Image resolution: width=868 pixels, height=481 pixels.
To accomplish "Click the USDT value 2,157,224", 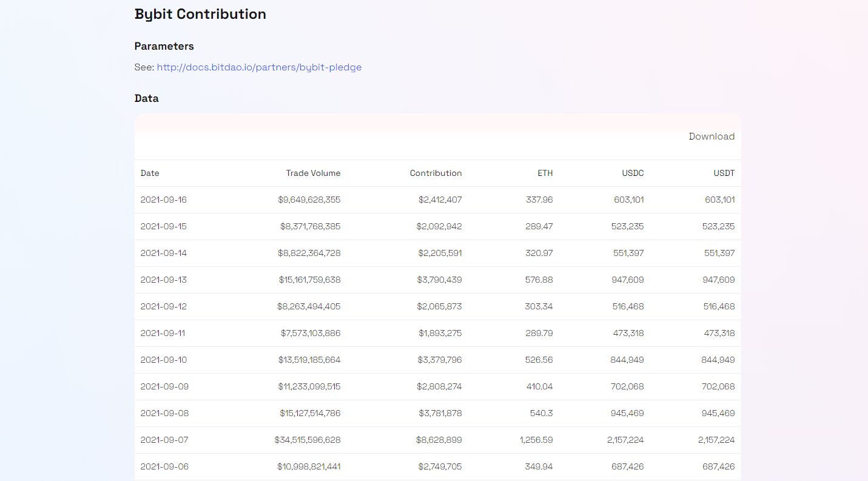I will coord(716,440).
